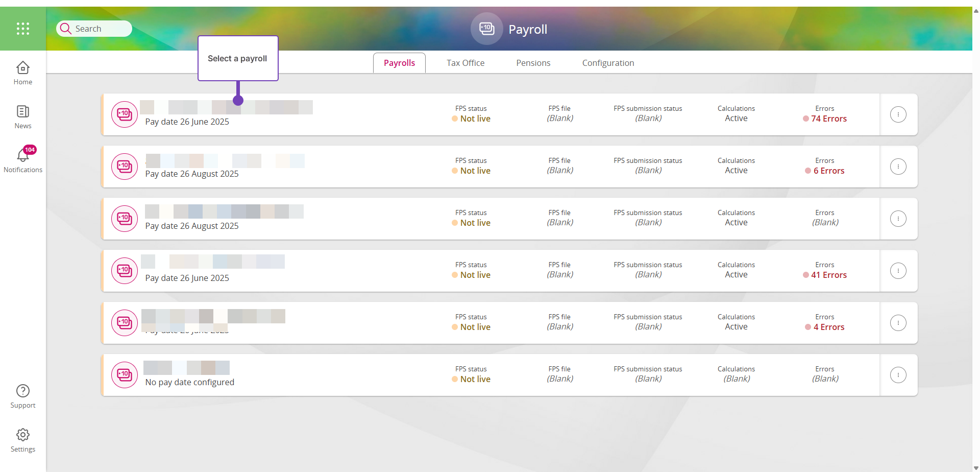Click the payroll icon of the 'No pay date configured' row
The image size is (980, 472).
125,375
